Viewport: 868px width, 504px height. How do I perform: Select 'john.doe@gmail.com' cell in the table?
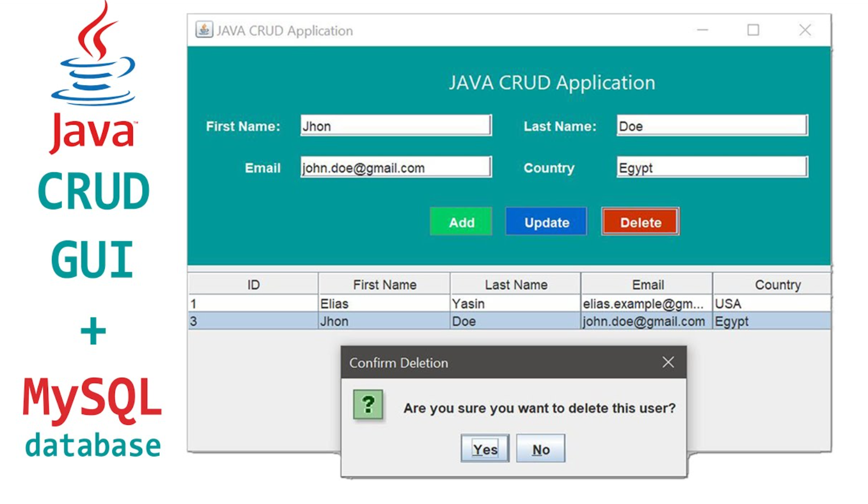pos(648,321)
